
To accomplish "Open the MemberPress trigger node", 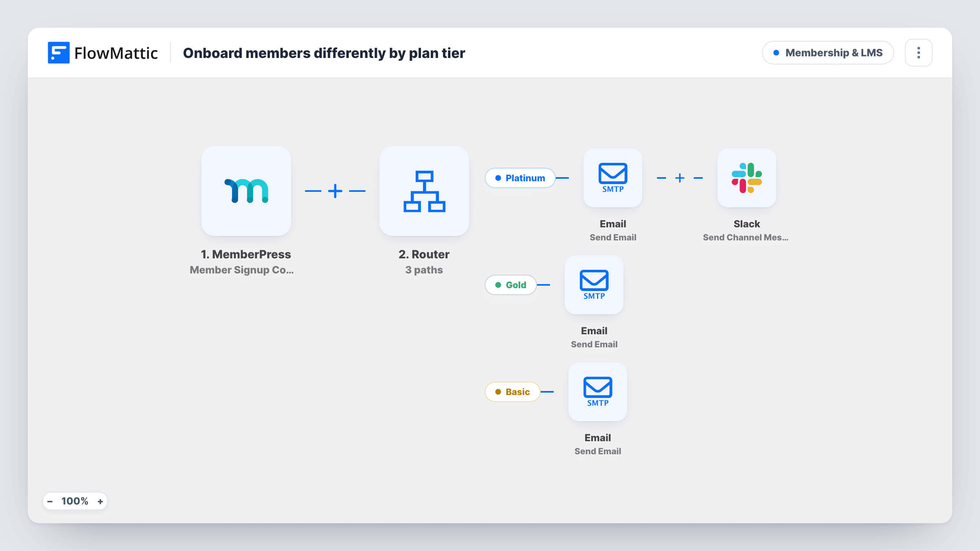I will coord(246,191).
